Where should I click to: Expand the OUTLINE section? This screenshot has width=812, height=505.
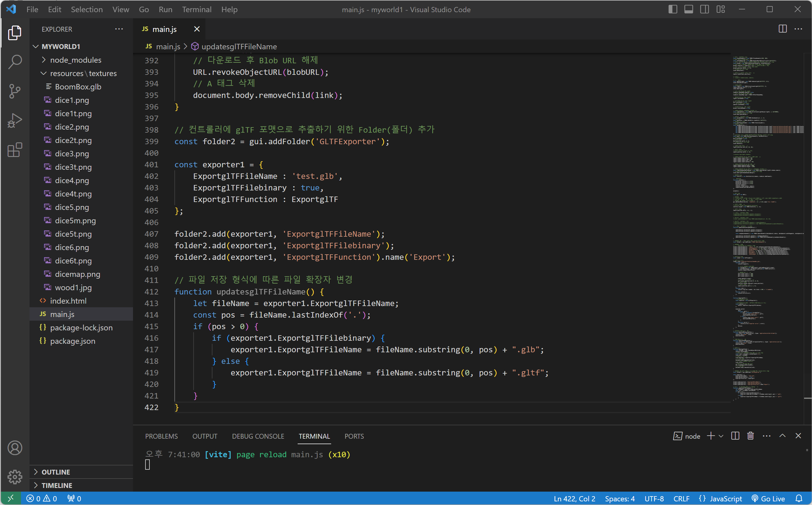tap(55, 472)
